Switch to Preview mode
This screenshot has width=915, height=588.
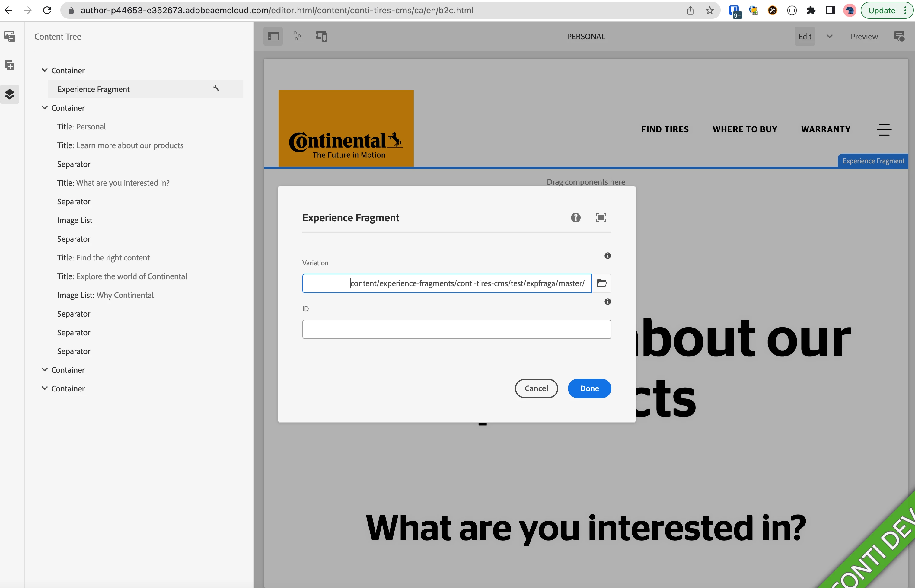coord(864,36)
